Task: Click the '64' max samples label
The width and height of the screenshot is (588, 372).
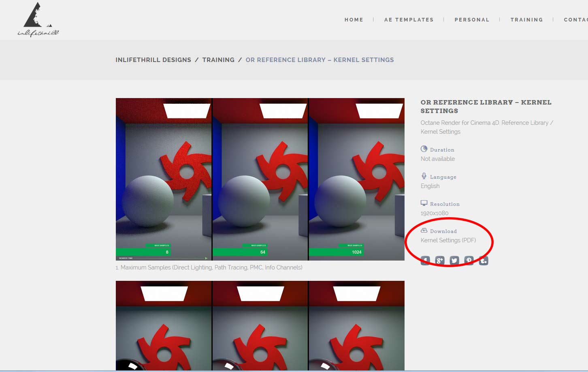Action: (x=263, y=252)
